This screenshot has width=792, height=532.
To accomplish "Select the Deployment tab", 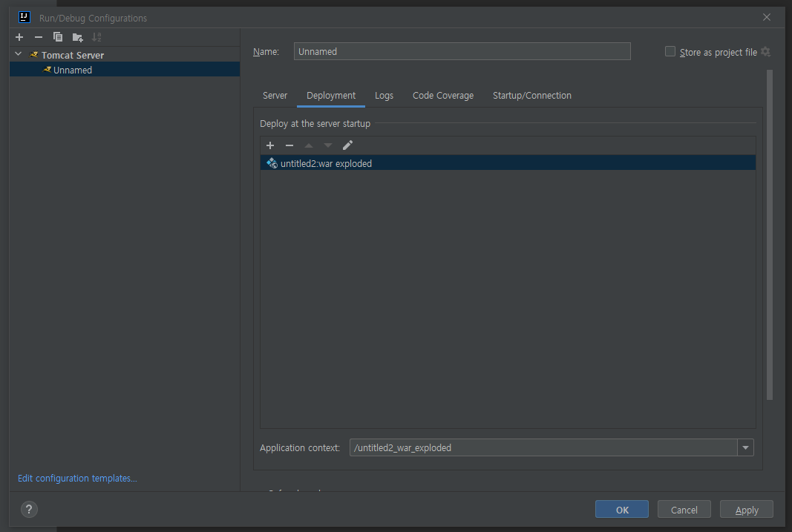I will pyautogui.click(x=331, y=96).
